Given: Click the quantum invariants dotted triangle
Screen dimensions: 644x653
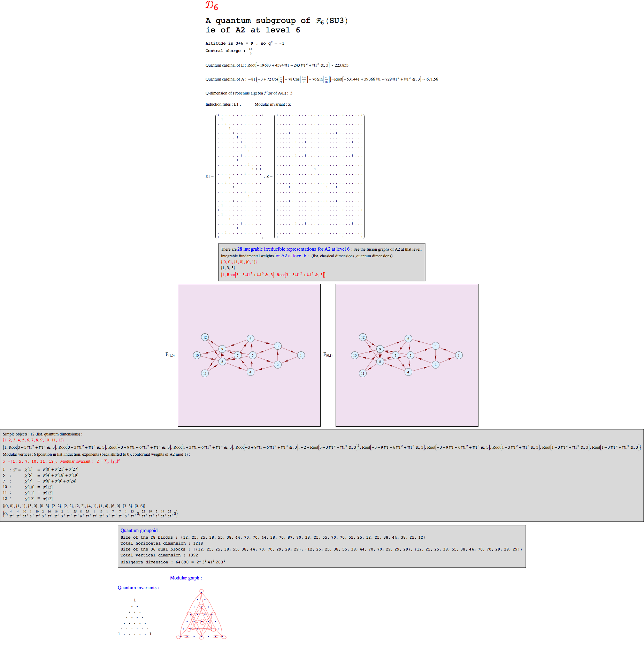Looking at the screenshot, I should point(135,617).
